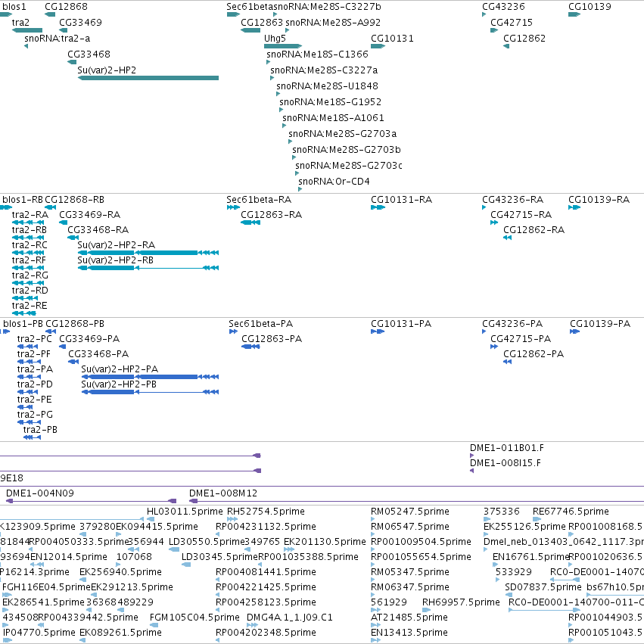Click the snoRNA:tra2-a marker
Image resolution: width=644 pixels, height=644 pixels.
point(26,46)
